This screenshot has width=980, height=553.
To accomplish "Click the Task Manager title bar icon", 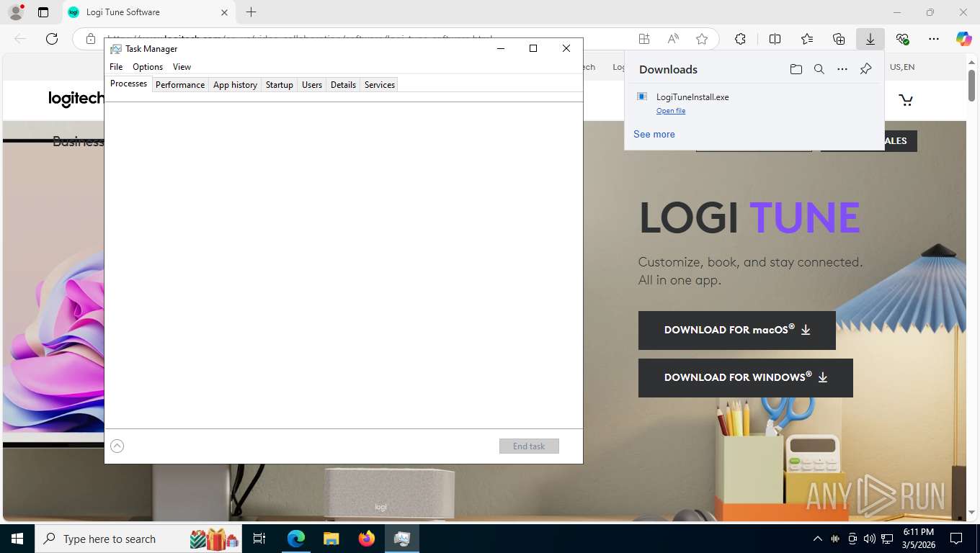I will pyautogui.click(x=115, y=49).
